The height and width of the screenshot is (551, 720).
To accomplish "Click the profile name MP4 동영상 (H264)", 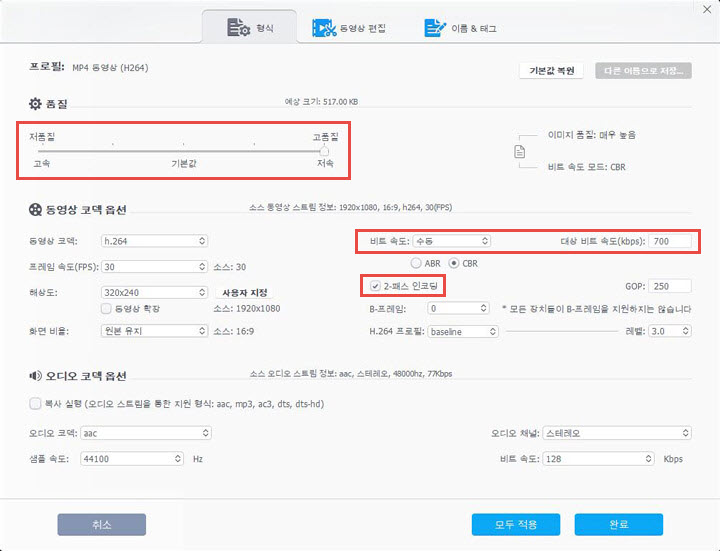I will [x=110, y=68].
